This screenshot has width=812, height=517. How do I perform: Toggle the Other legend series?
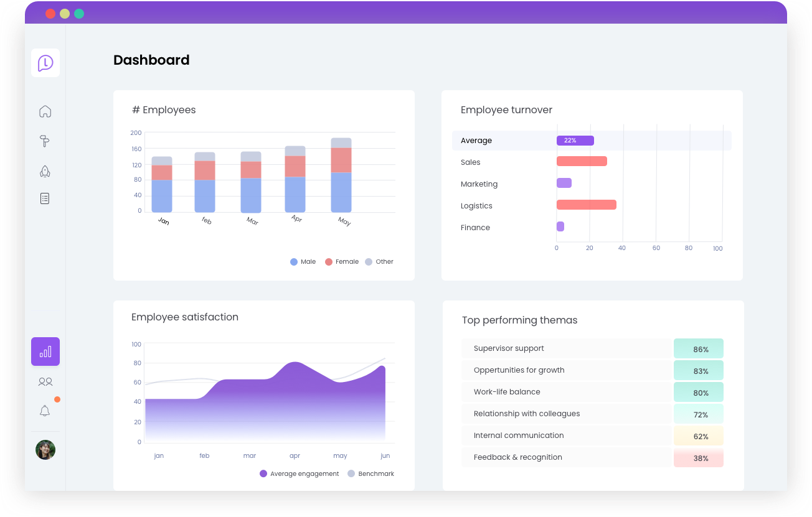(x=379, y=262)
